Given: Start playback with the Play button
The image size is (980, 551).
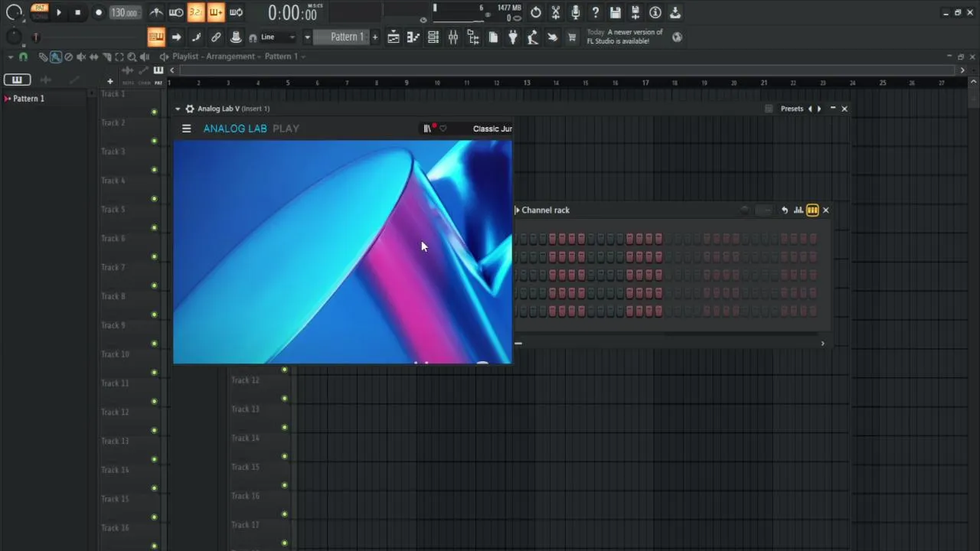Looking at the screenshot, I should pyautogui.click(x=59, y=12).
